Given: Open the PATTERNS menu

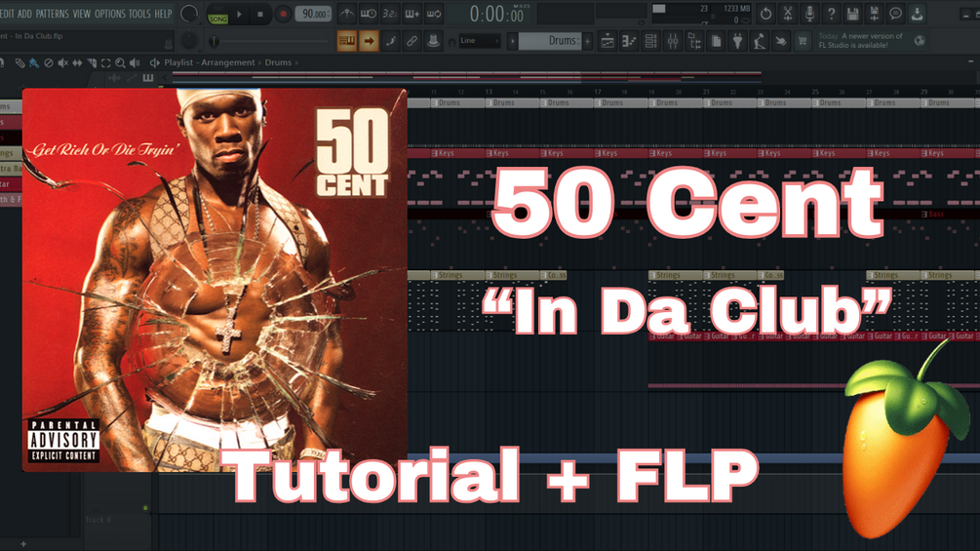Looking at the screenshot, I should pos(53,13).
